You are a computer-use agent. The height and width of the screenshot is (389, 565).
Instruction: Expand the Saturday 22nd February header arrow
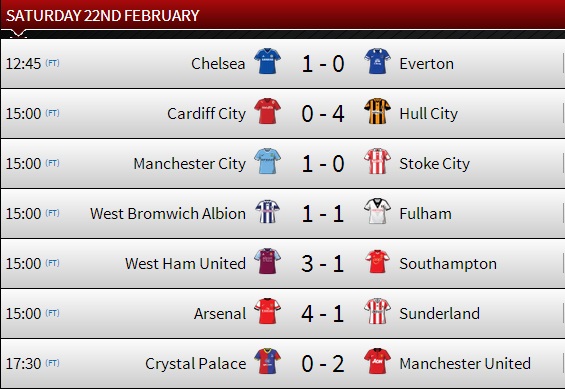pyautogui.click(x=18, y=34)
